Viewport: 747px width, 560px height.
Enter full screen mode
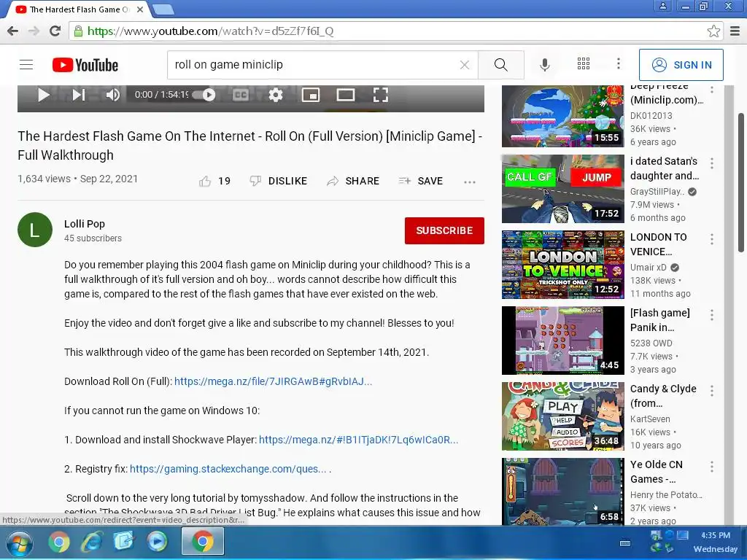coord(380,95)
